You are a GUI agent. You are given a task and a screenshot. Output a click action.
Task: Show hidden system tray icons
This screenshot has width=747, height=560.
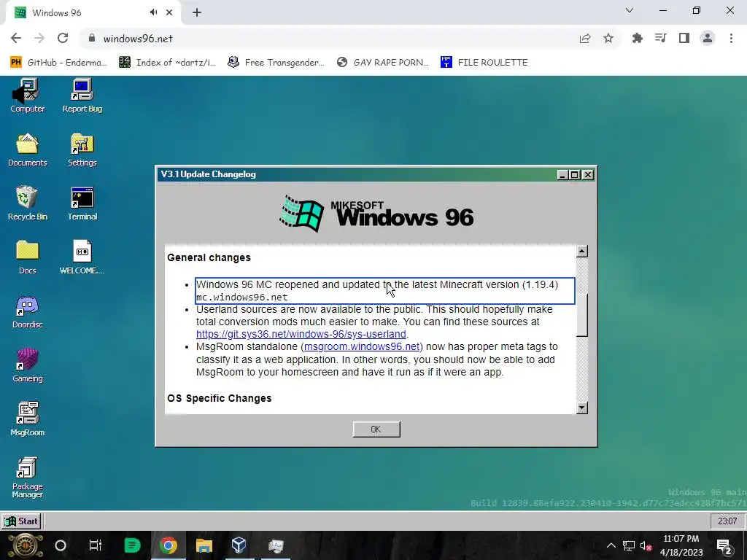(611, 545)
